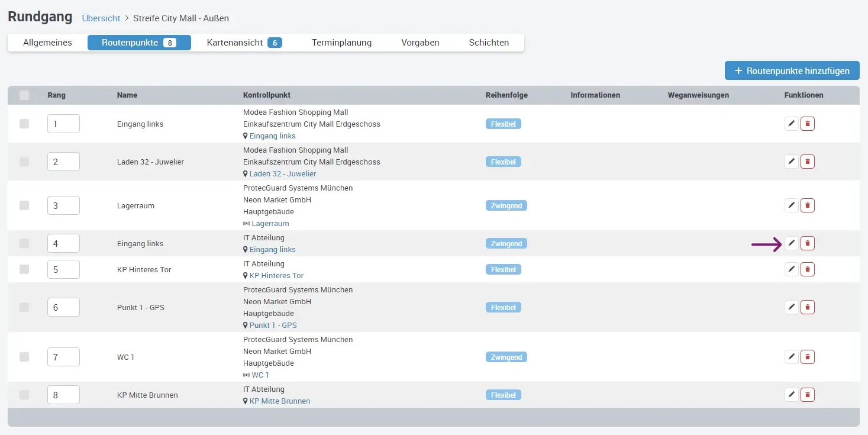
Task: Open the Laden 32 - Juwelier checkpoint link
Action: click(x=282, y=174)
